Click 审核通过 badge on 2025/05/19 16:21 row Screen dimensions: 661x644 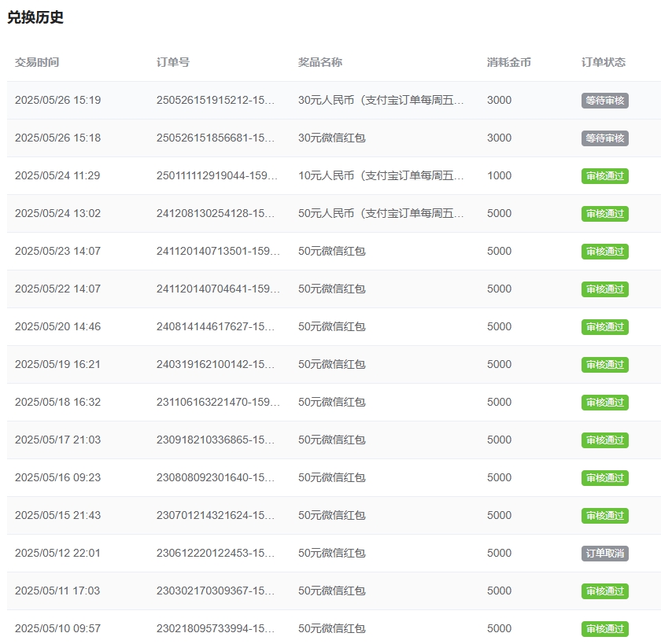click(605, 365)
